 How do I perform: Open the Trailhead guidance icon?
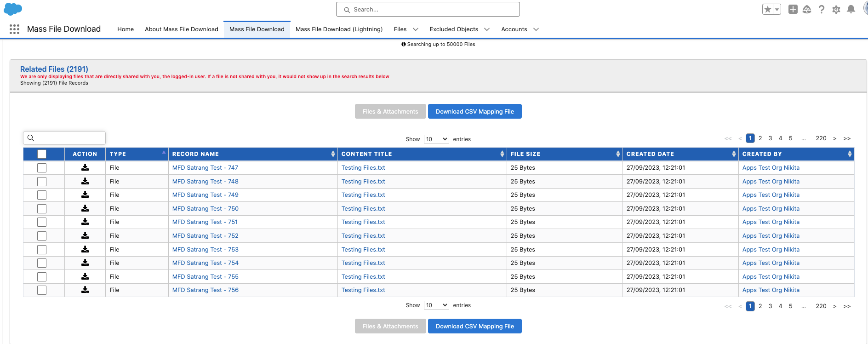point(807,9)
